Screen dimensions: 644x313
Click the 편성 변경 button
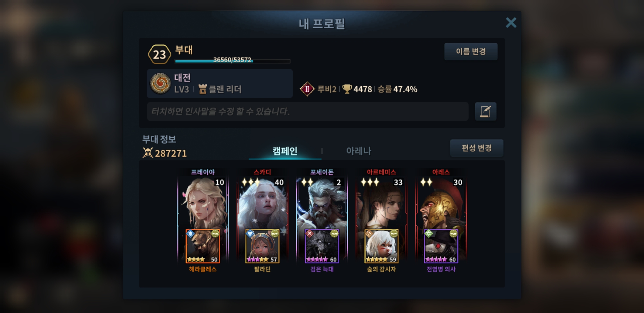tap(477, 148)
